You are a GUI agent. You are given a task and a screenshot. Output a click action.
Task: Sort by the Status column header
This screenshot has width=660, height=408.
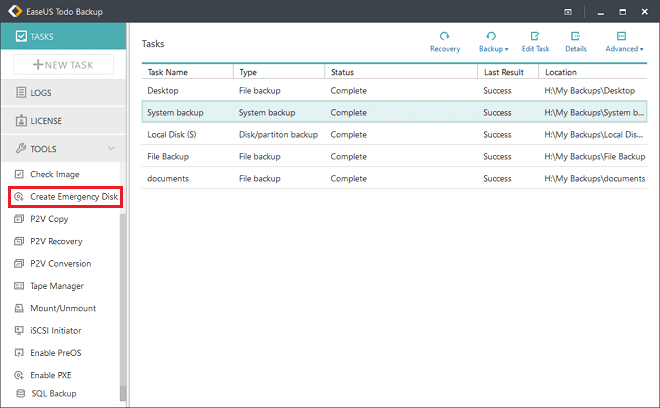(401, 72)
